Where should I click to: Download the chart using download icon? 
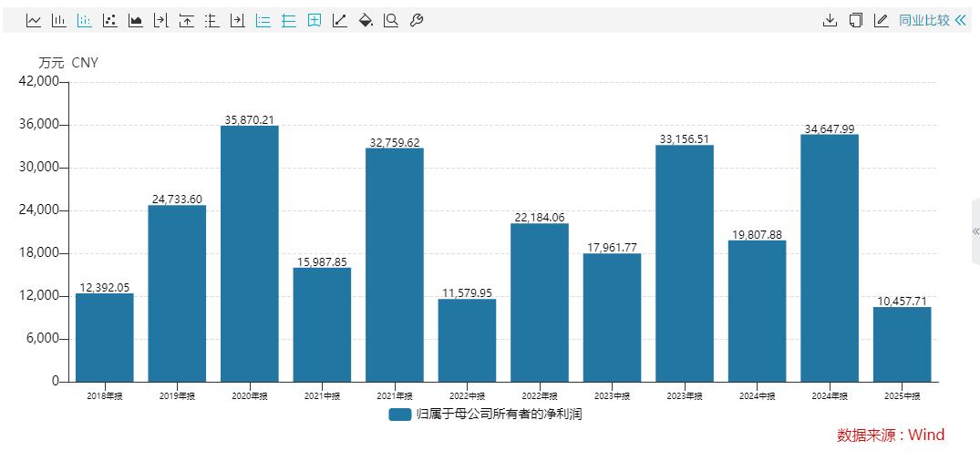[x=830, y=20]
